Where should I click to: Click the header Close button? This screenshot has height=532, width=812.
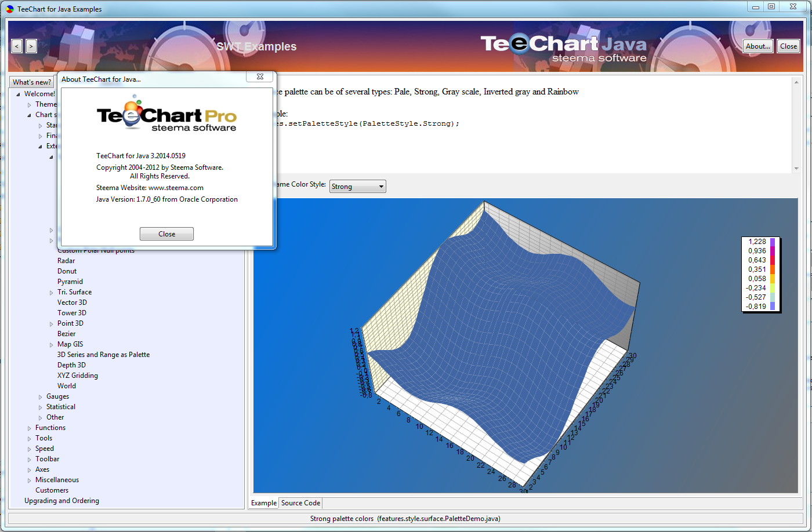click(x=788, y=46)
